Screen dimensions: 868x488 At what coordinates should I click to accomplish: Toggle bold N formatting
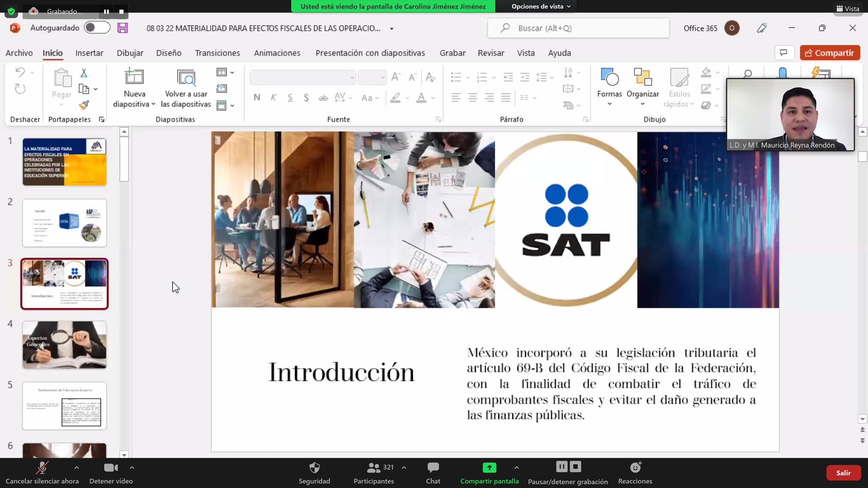coord(257,97)
